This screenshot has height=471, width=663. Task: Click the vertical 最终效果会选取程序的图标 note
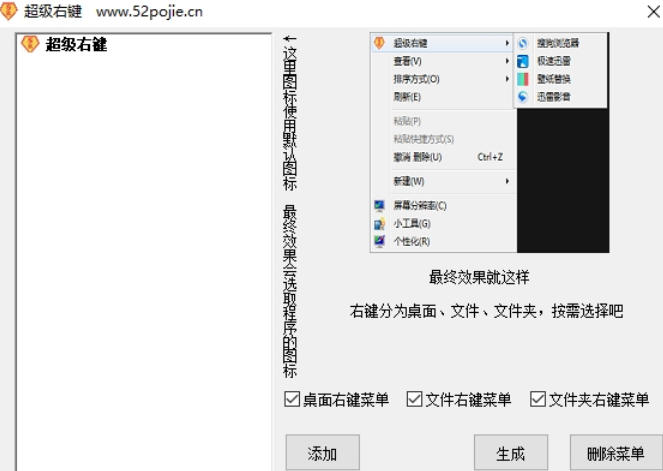tap(290, 291)
